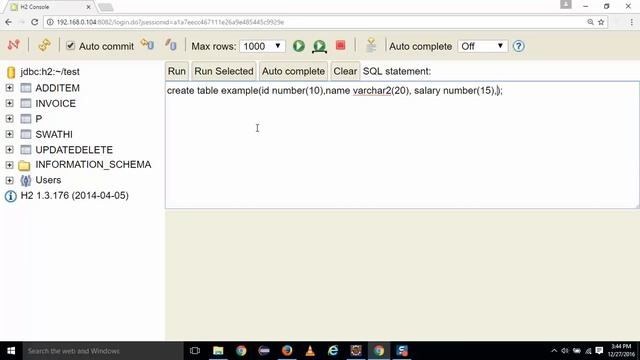
Task: Click the P table name
Action: [x=39, y=119]
